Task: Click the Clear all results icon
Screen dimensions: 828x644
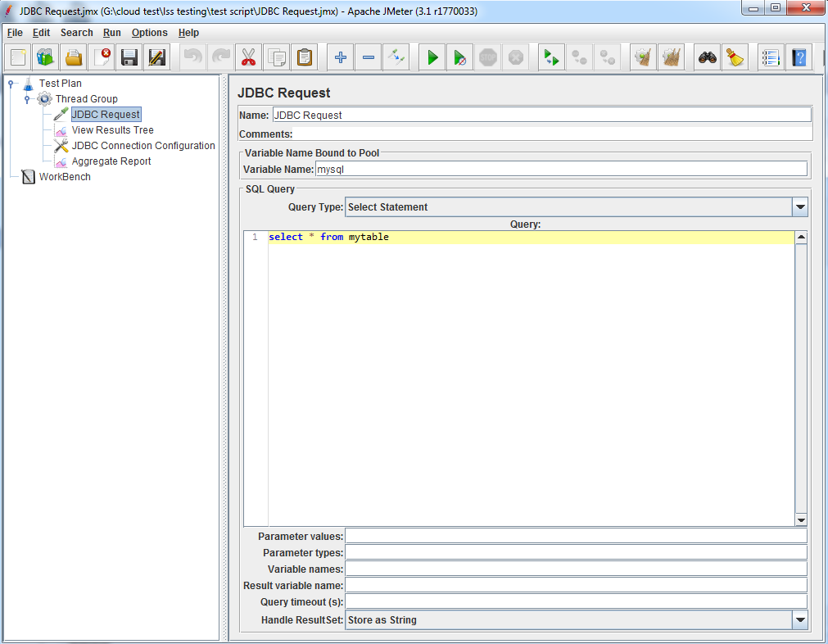Action: tap(672, 57)
